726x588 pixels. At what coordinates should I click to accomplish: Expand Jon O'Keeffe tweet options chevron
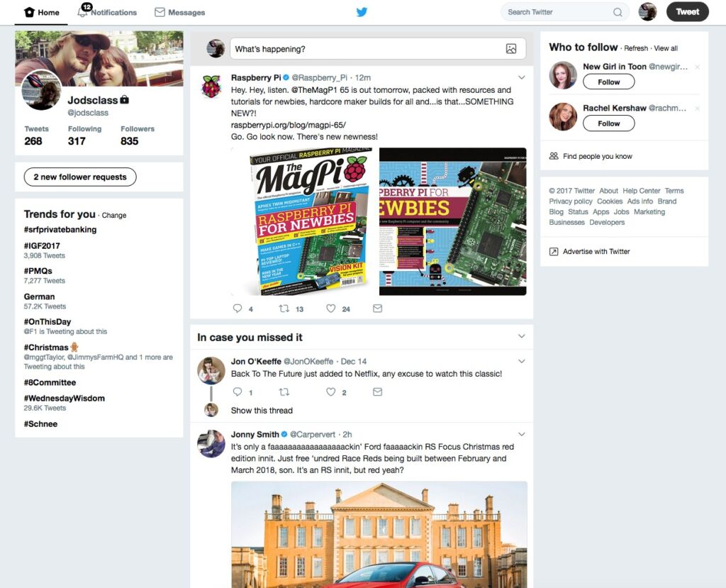click(x=521, y=362)
